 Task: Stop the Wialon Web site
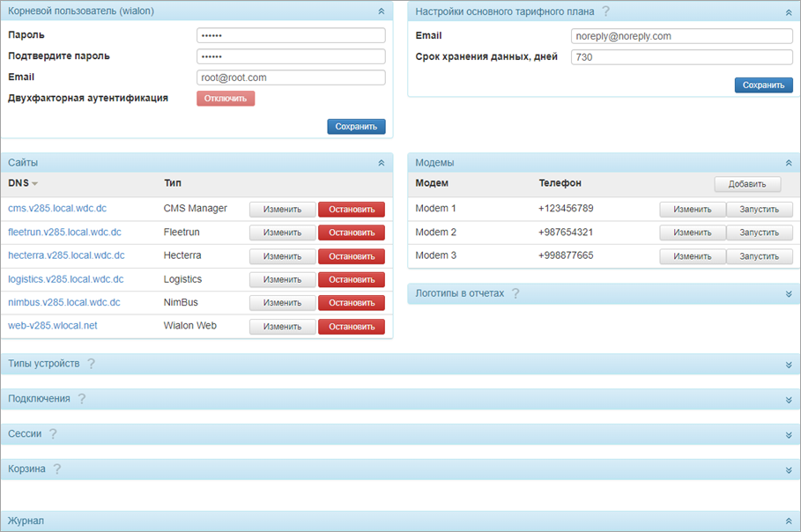tap(352, 327)
